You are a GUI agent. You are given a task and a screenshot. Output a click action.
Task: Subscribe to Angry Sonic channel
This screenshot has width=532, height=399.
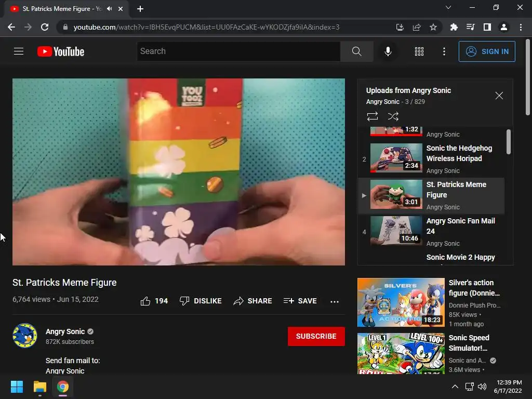(x=316, y=336)
